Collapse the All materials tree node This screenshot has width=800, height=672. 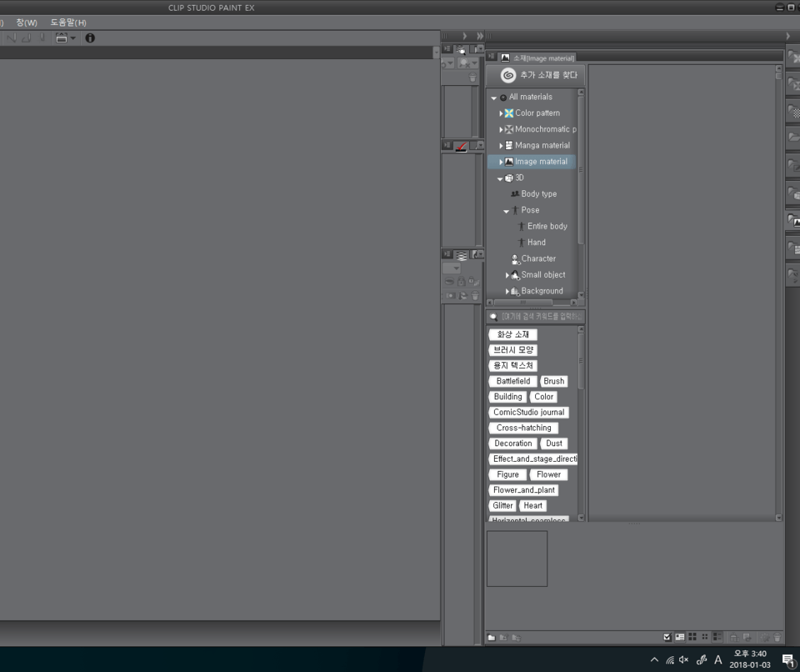coord(493,98)
